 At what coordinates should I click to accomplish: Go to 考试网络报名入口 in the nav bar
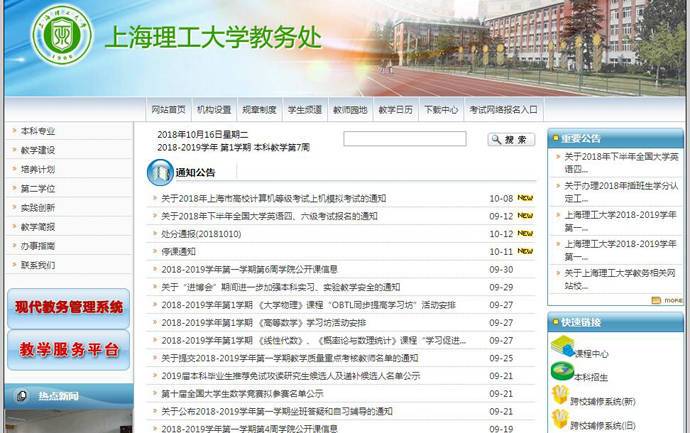tap(503, 110)
